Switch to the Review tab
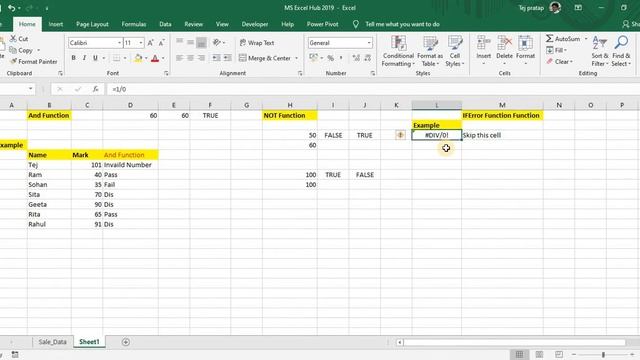The width and height of the screenshot is (640, 360). tap(193, 24)
